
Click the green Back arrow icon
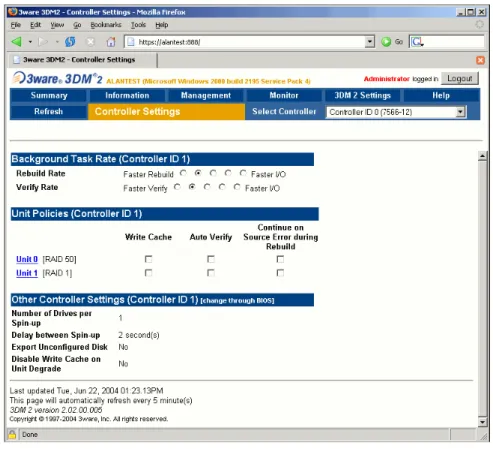pyautogui.click(x=16, y=42)
